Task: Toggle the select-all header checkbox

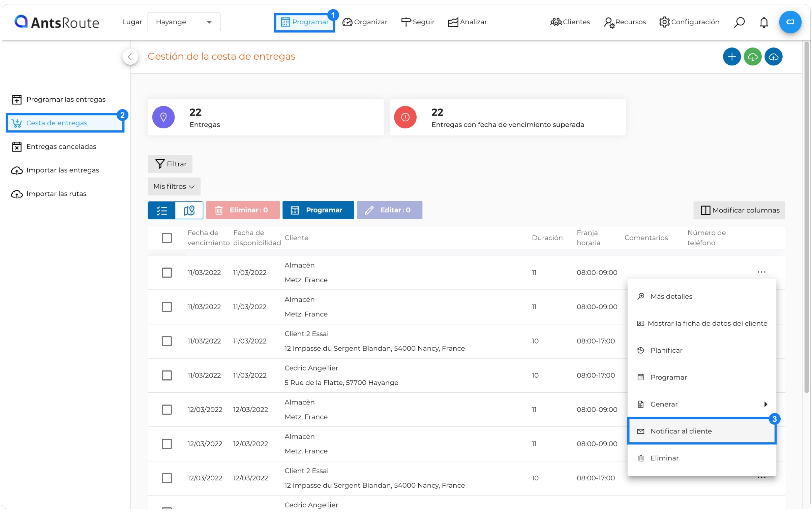Action: point(167,238)
